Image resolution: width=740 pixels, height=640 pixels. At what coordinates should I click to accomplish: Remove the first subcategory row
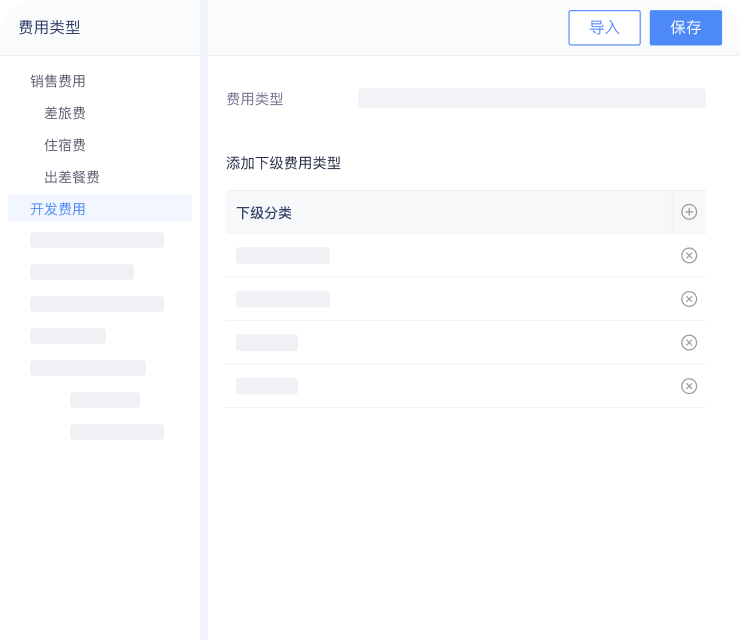(x=689, y=255)
